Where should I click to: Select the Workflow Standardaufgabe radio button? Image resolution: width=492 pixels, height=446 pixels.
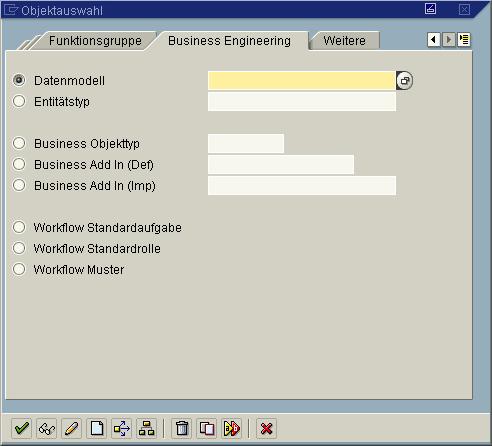(x=19, y=227)
